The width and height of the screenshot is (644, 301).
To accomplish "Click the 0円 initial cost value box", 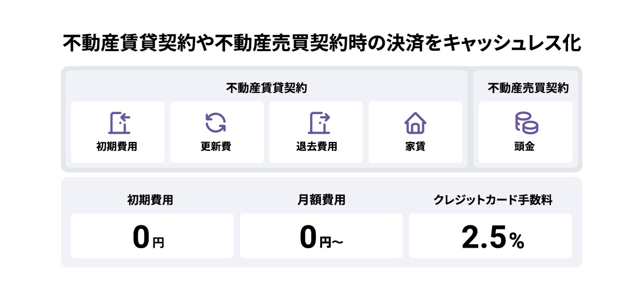I will pos(152,236).
